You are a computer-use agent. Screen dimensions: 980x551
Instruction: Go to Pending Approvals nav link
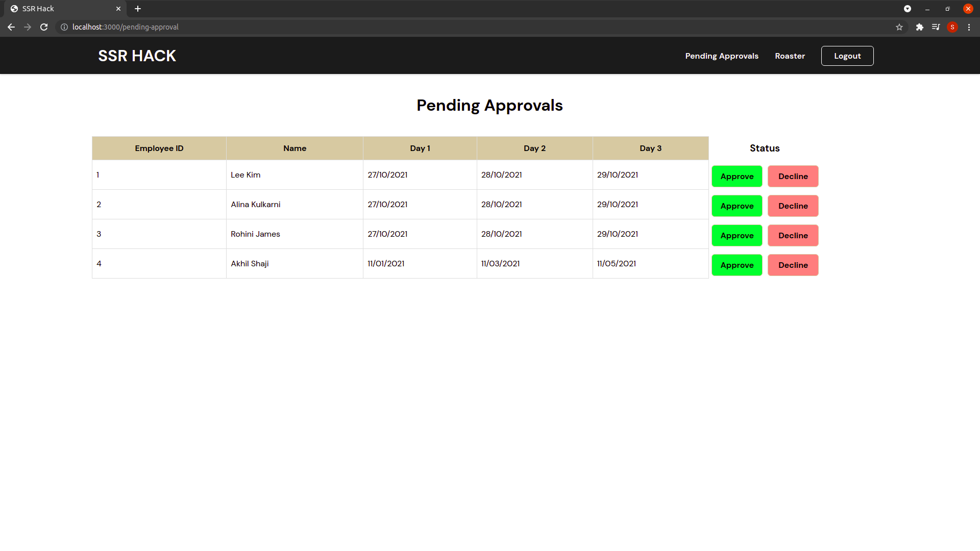pos(721,56)
